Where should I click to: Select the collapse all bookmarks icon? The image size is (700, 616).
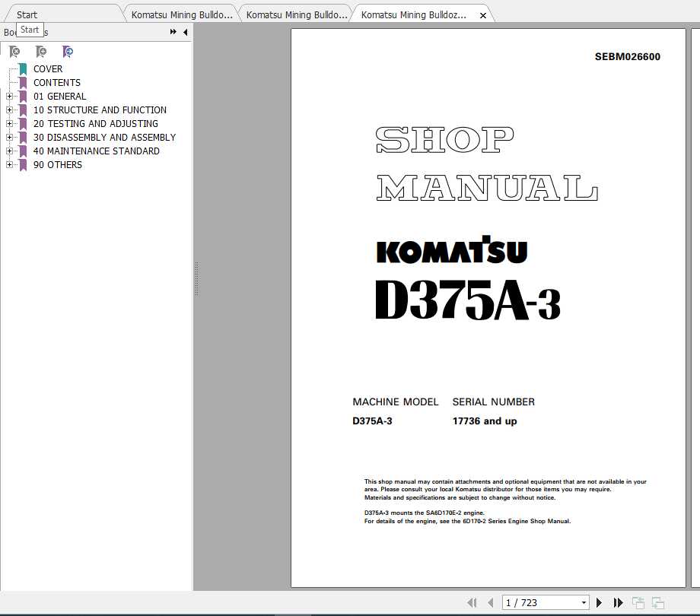pos(15,52)
